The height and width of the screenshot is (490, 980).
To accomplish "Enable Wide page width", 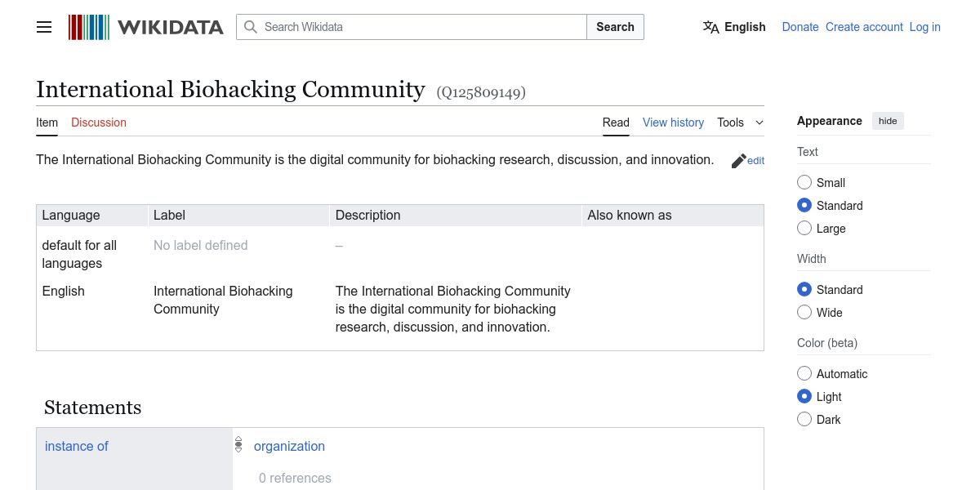I will [804, 313].
